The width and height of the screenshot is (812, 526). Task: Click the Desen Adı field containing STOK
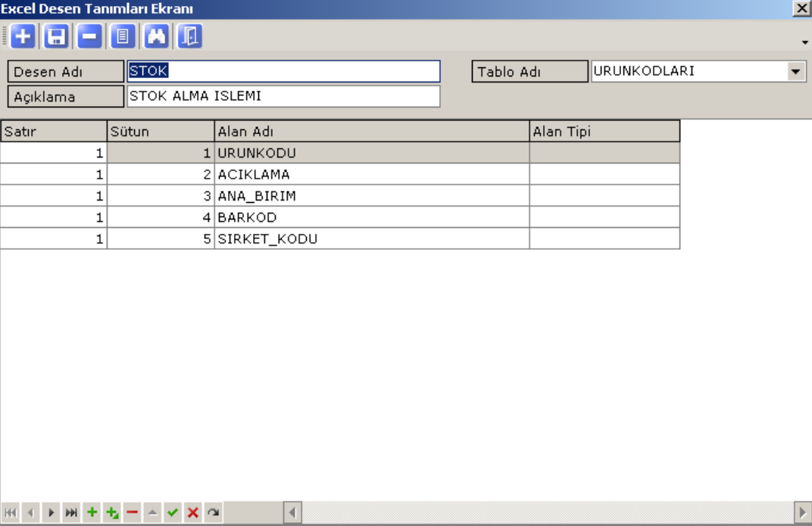click(x=283, y=71)
